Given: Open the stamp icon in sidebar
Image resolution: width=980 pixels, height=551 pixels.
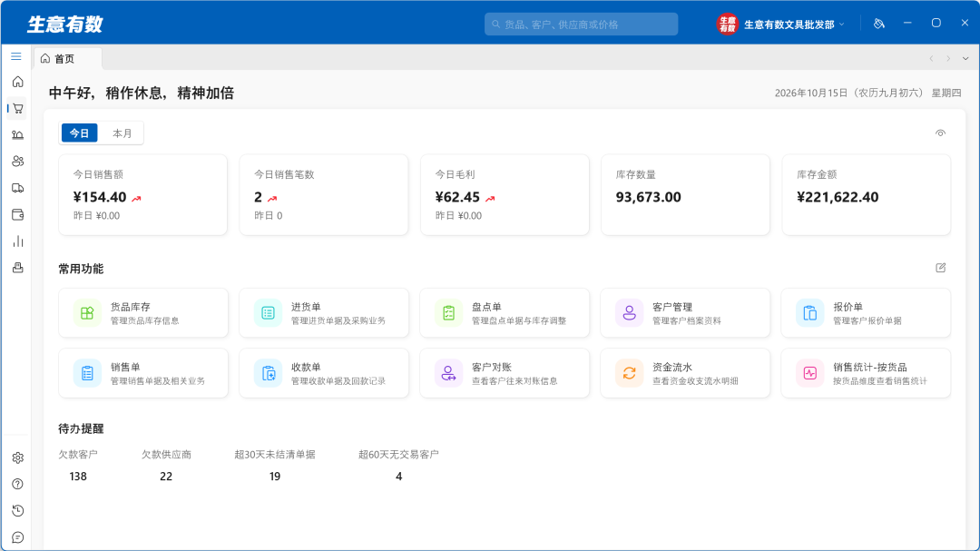Looking at the screenshot, I should [x=17, y=268].
